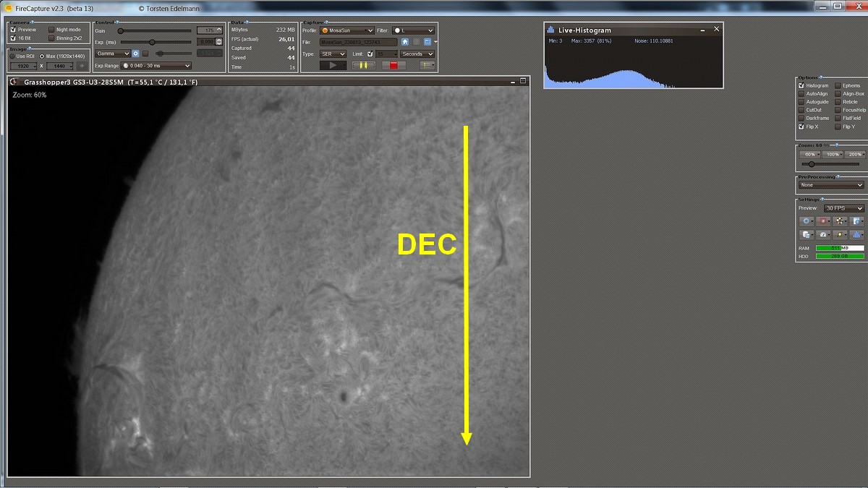Enable the Reticle checkbox

click(x=838, y=102)
